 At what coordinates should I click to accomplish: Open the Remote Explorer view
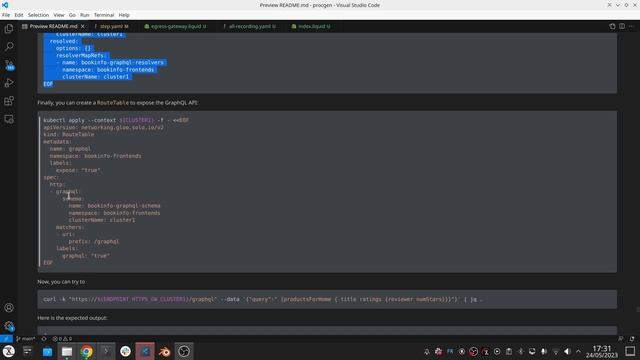coord(9,119)
